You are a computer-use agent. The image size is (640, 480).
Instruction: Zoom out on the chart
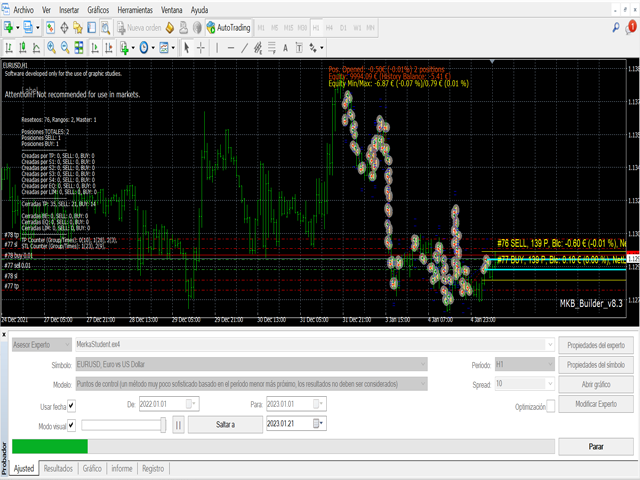(x=65, y=48)
